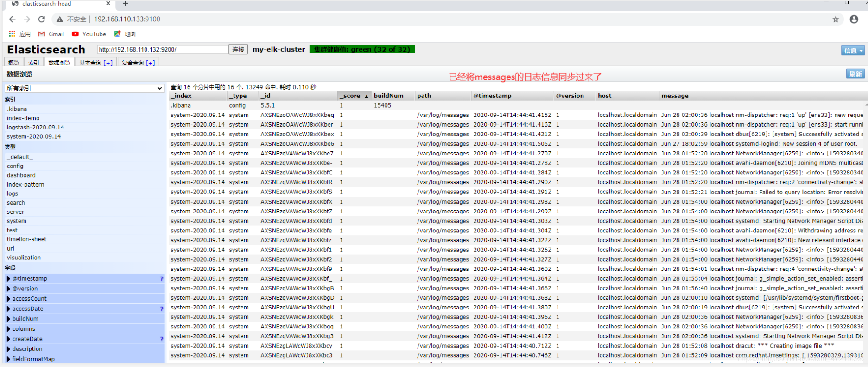
Task: Select the index-demo index
Action: [x=84, y=118]
